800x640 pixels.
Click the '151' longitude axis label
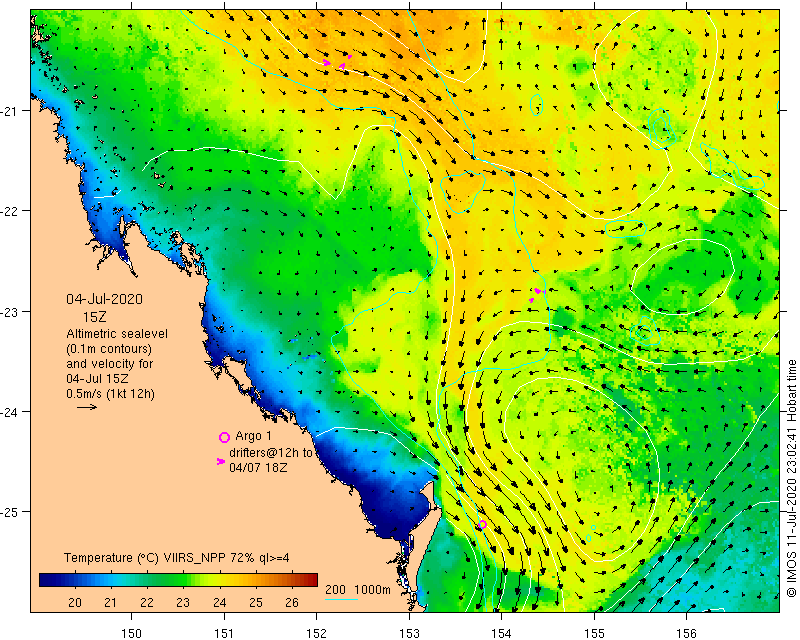point(224,634)
